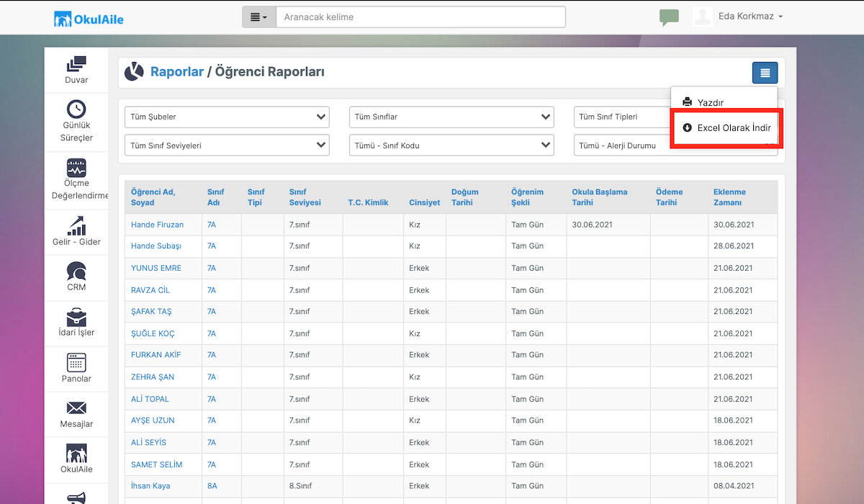Screen dimensions: 864x504
Task: Open student FURKAN AKİF link
Action: (156, 355)
